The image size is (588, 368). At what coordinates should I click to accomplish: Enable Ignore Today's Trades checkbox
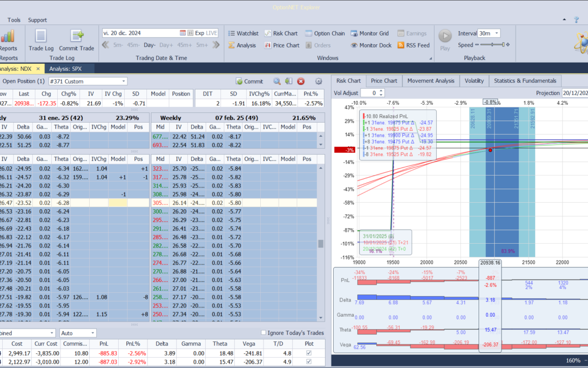click(x=264, y=333)
